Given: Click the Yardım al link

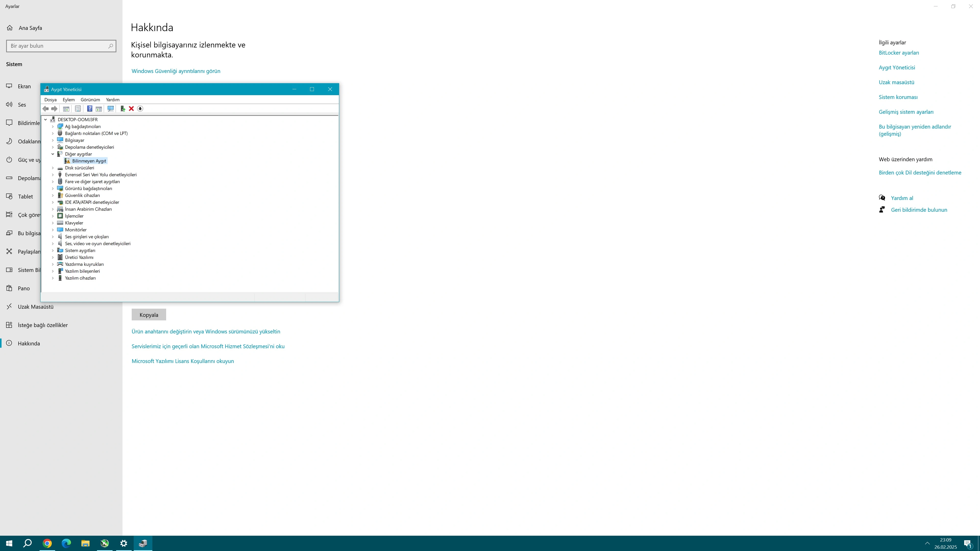Looking at the screenshot, I should pyautogui.click(x=902, y=198).
